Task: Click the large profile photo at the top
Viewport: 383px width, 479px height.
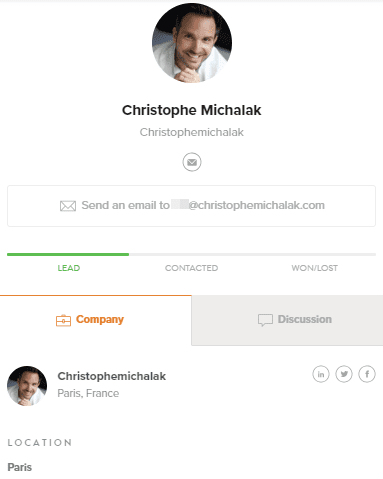Action: (192, 43)
